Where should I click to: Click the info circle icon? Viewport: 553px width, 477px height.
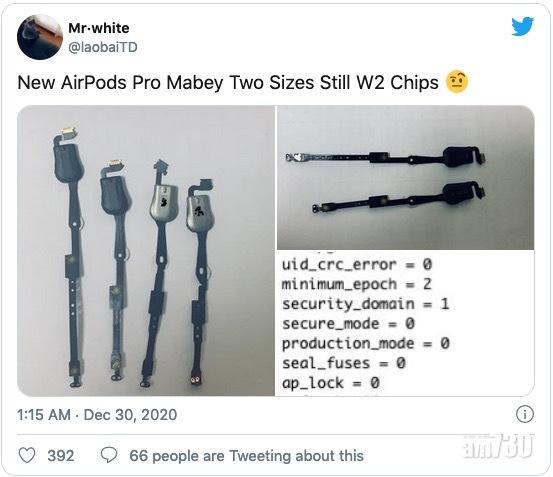coord(525,414)
